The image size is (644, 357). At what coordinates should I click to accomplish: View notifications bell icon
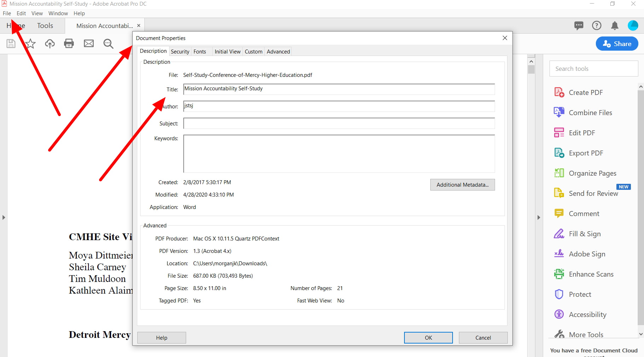pyautogui.click(x=615, y=25)
